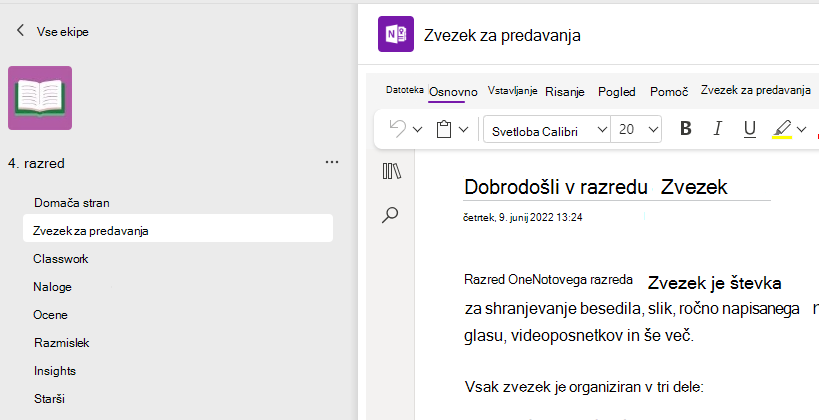Toggle underline formatting

(750, 129)
